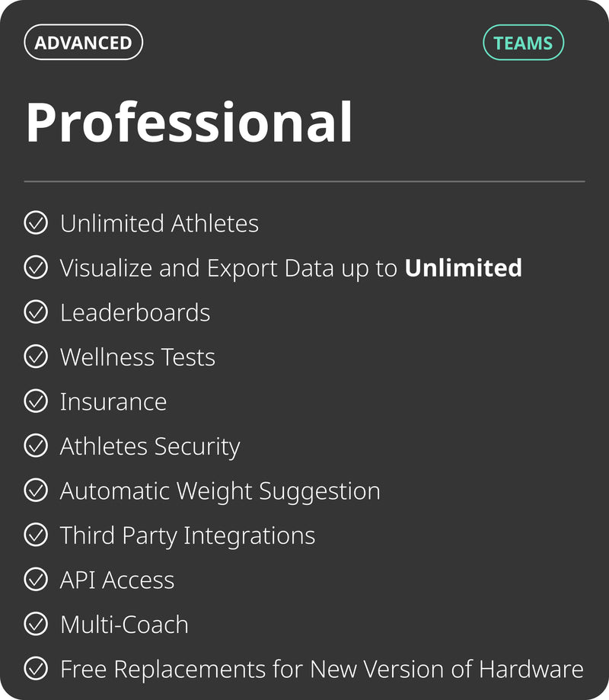Click checkmark icon beside Automatic Weight Suggestion
609x700 pixels.
tap(36, 491)
